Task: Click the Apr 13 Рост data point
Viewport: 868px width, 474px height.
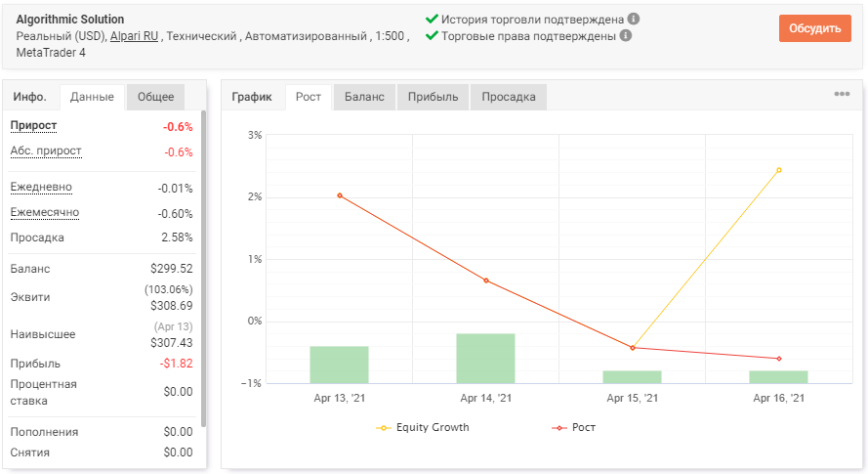Action: [x=340, y=195]
